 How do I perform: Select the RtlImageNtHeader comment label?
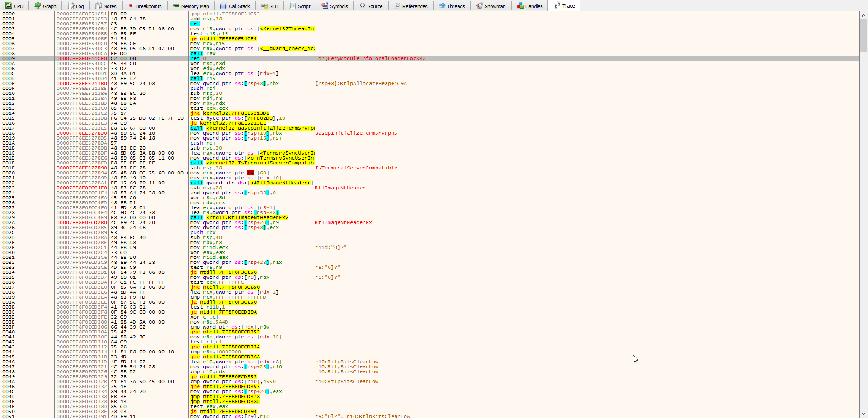[x=340, y=188]
